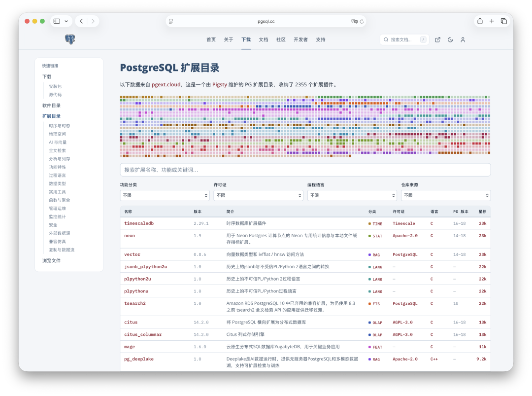Go forward with the browser forward arrow
The height and width of the screenshot is (396, 532).
pos(93,21)
